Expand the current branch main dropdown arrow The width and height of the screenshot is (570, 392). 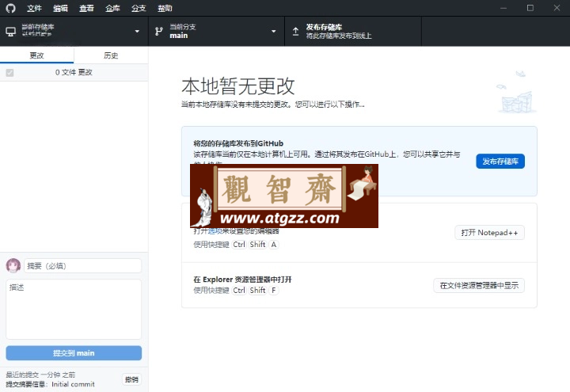(x=274, y=32)
